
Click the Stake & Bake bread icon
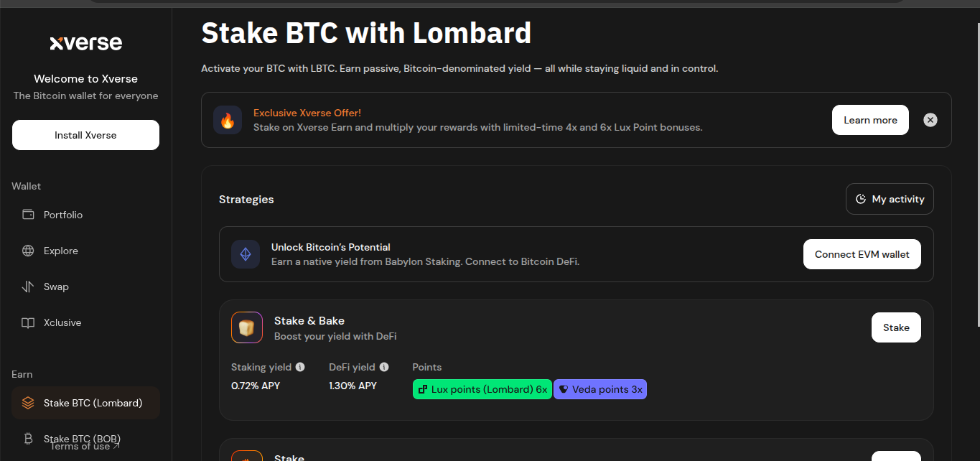pos(247,327)
